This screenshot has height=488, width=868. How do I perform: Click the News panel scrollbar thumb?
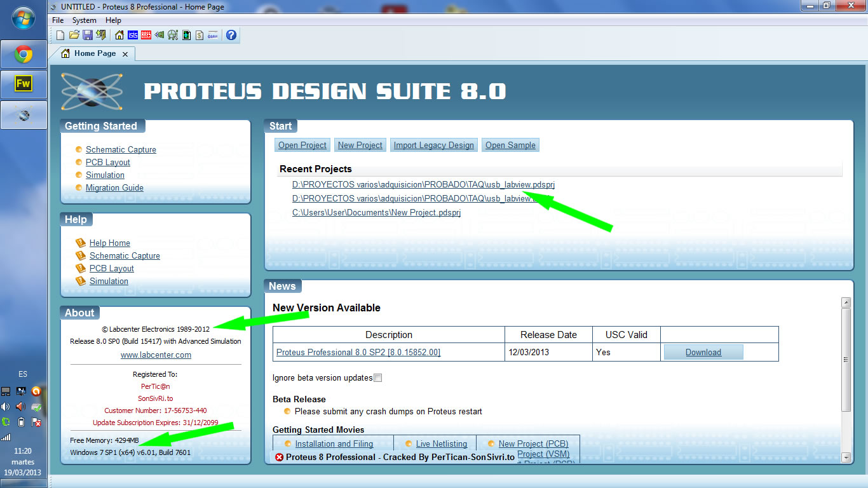(x=846, y=359)
